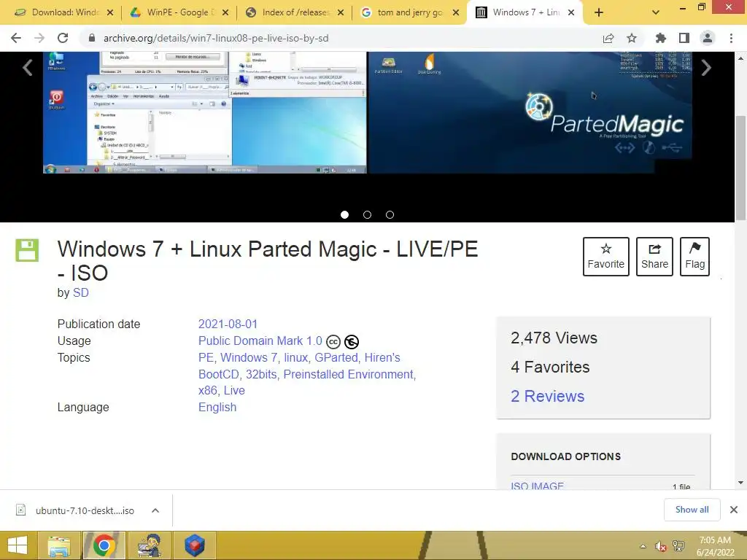Go back with the browser back arrow
The width and height of the screenshot is (747, 560).
[16, 38]
